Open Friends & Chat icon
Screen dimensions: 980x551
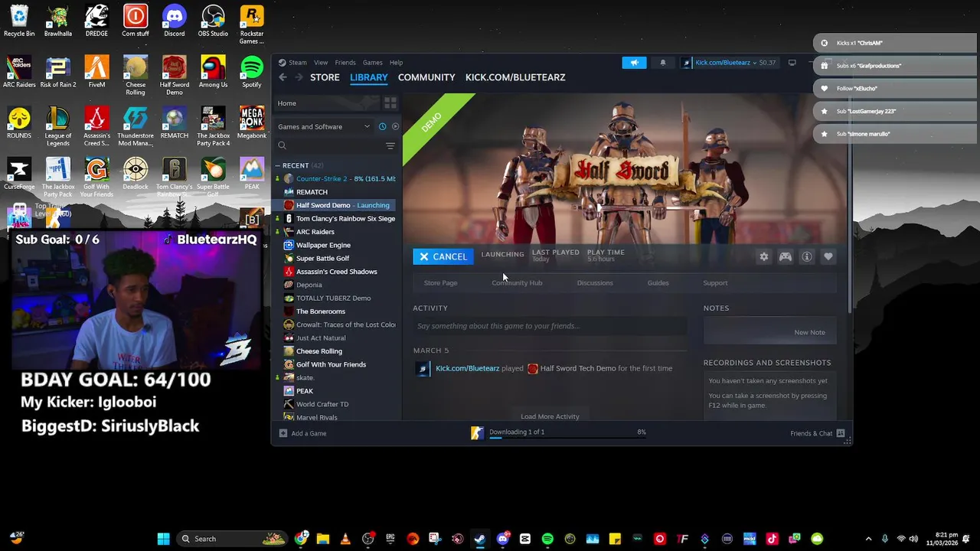841,433
